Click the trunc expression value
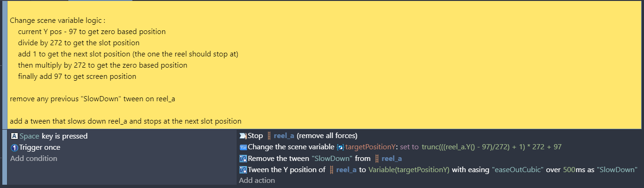644x188 pixels. [x=491, y=147]
